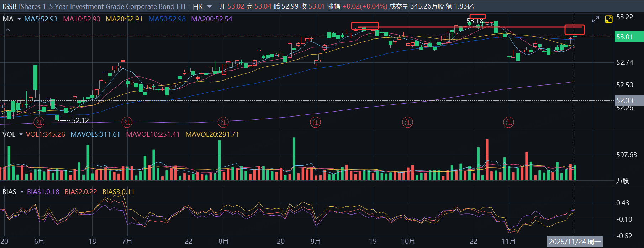Click the 红 dividend marker above 10月
644x248 pixels.
tap(408, 122)
